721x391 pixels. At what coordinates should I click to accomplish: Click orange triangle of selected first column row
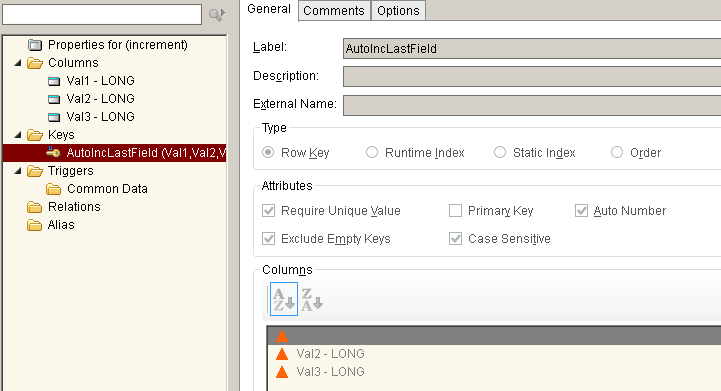click(x=282, y=336)
